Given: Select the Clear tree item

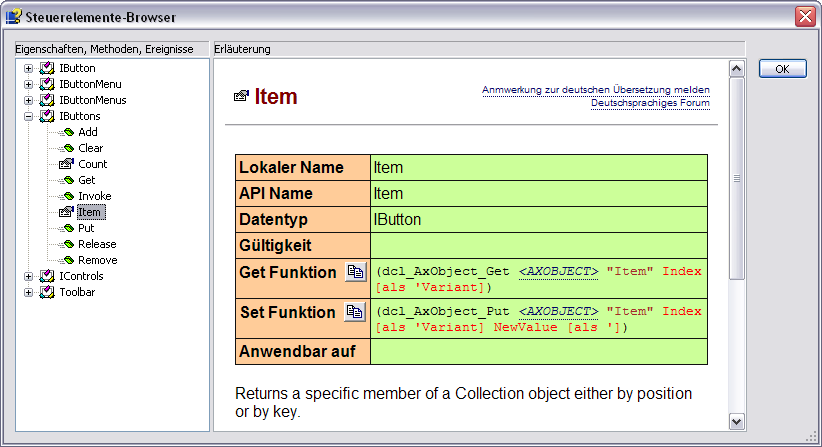Looking at the screenshot, I should pos(90,148).
